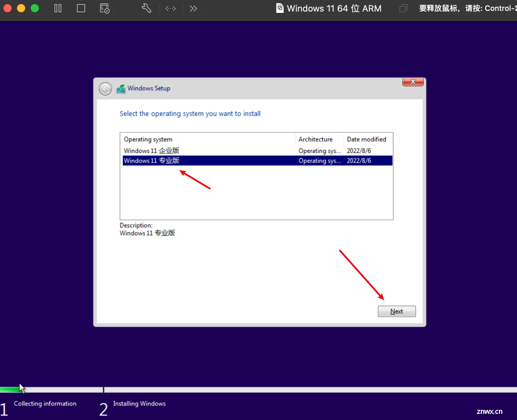The width and height of the screenshot is (517, 420).
Task: Click the Windows Setup back arrow
Action: (105, 89)
